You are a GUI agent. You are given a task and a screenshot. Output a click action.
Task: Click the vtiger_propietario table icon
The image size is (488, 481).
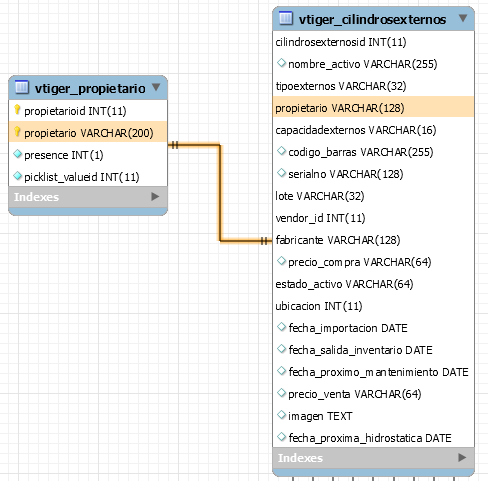pos(22,87)
